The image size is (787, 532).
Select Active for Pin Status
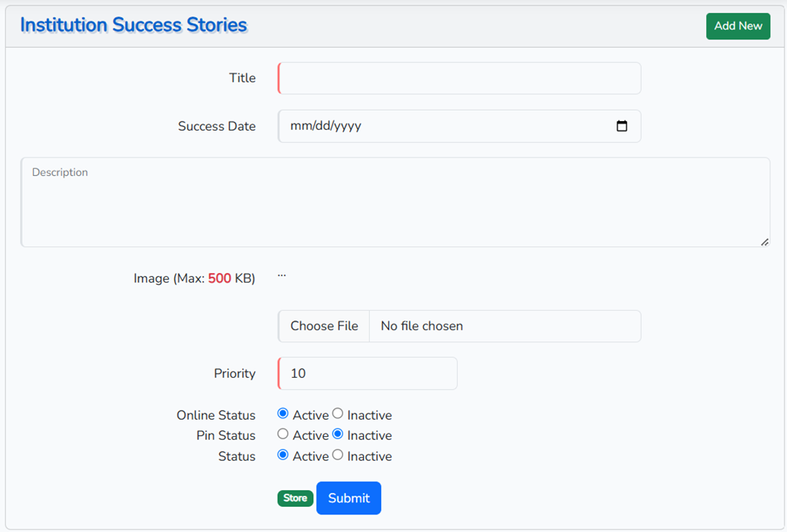(x=283, y=434)
